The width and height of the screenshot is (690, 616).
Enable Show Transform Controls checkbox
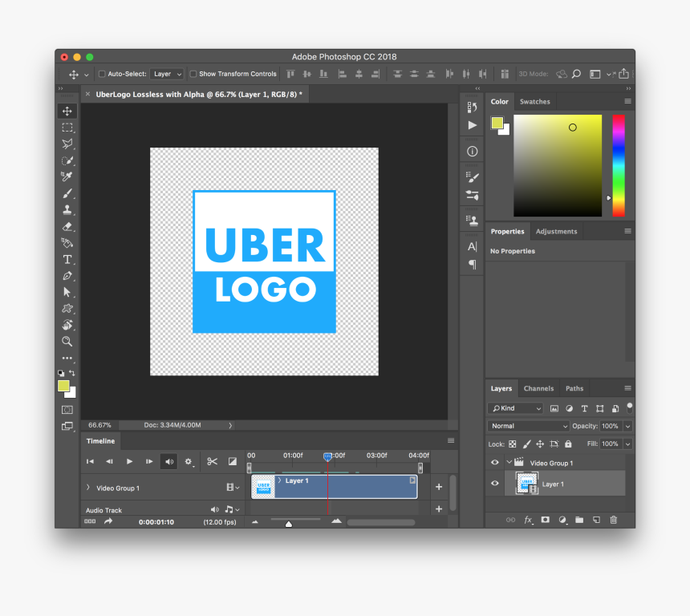[x=193, y=74]
